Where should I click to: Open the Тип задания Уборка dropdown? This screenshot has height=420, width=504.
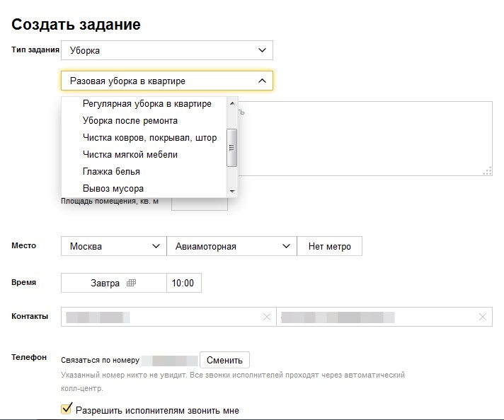click(167, 50)
